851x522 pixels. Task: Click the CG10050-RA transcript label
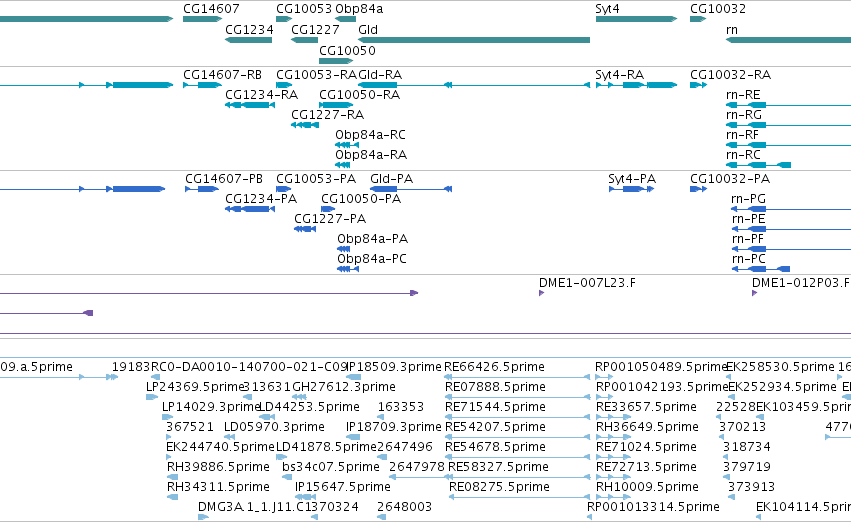[x=360, y=95]
